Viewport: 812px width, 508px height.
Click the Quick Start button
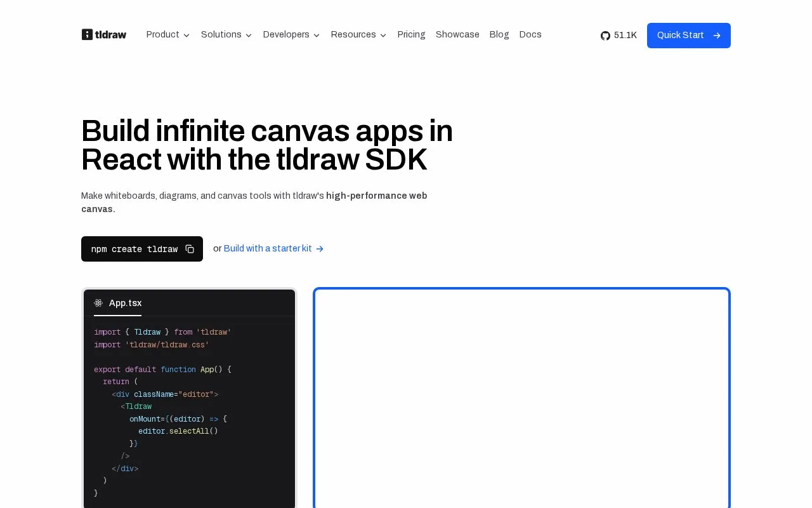689,36
